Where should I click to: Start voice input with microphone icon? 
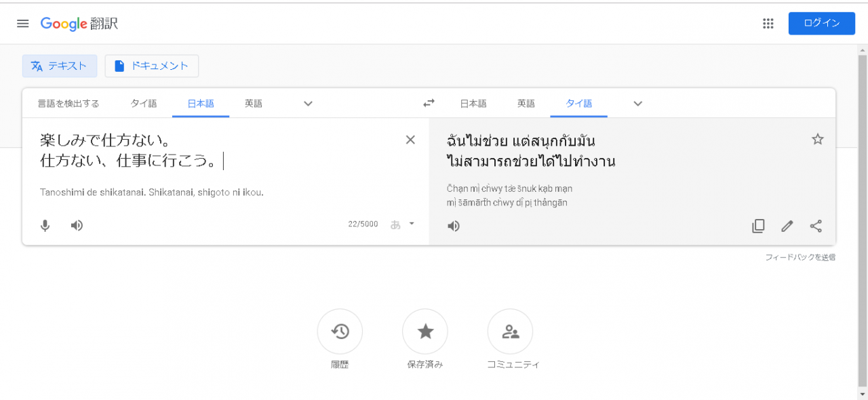(x=45, y=225)
